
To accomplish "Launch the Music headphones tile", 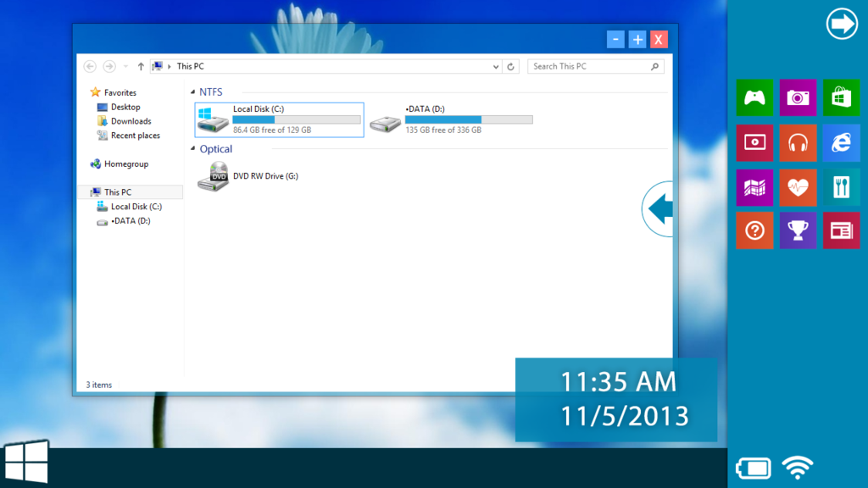I will (798, 143).
